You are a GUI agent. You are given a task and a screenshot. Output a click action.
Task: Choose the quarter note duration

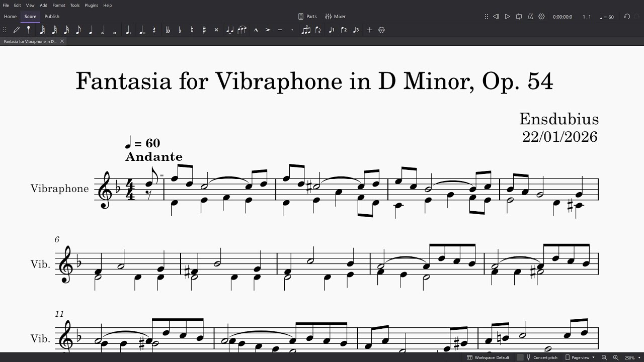91,30
